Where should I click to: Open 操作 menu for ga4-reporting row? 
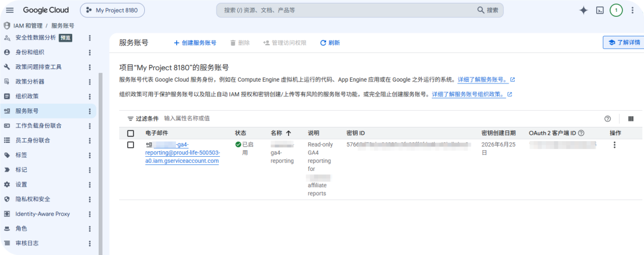[614, 145]
